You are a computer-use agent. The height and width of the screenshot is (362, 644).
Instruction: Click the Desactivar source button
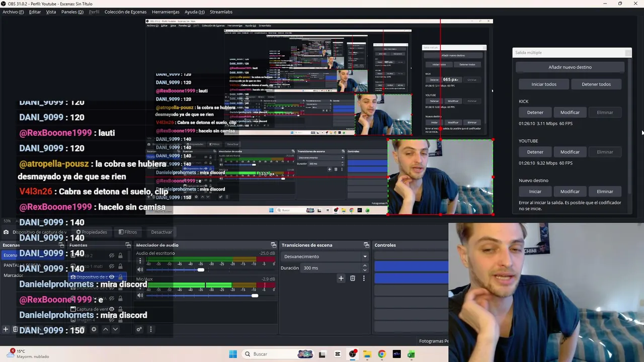click(x=162, y=232)
